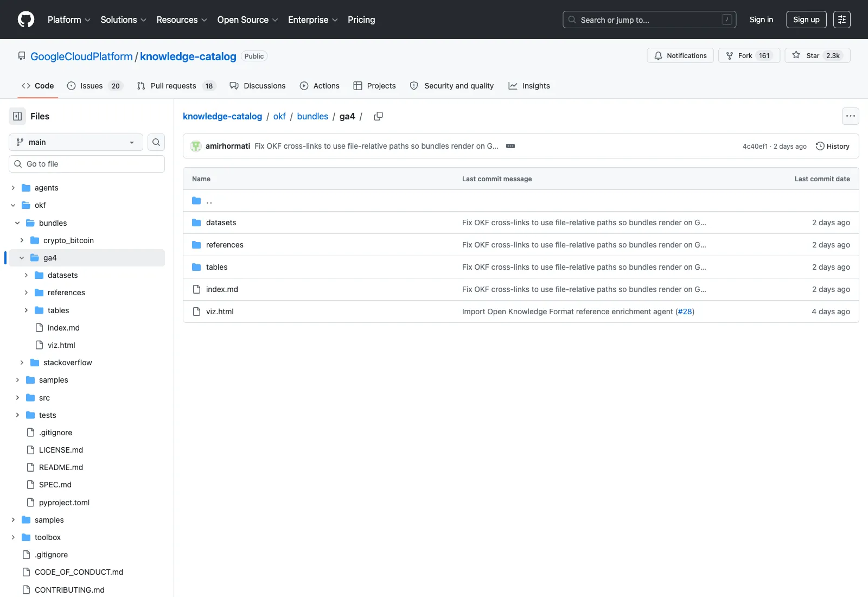Click the Go to file input
This screenshot has width=868, height=597.
(x=87, y=164)
